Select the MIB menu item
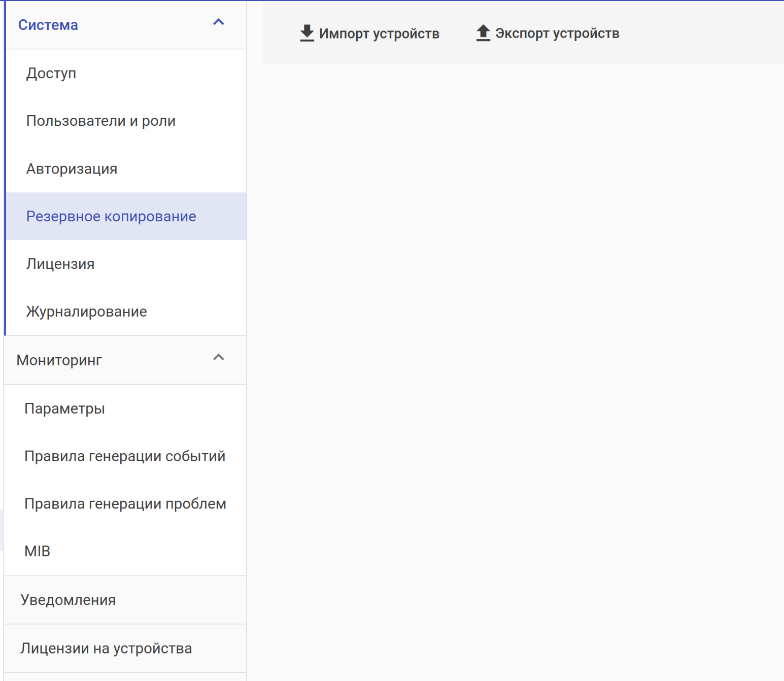Screen dimensions: 784x681 38,551
